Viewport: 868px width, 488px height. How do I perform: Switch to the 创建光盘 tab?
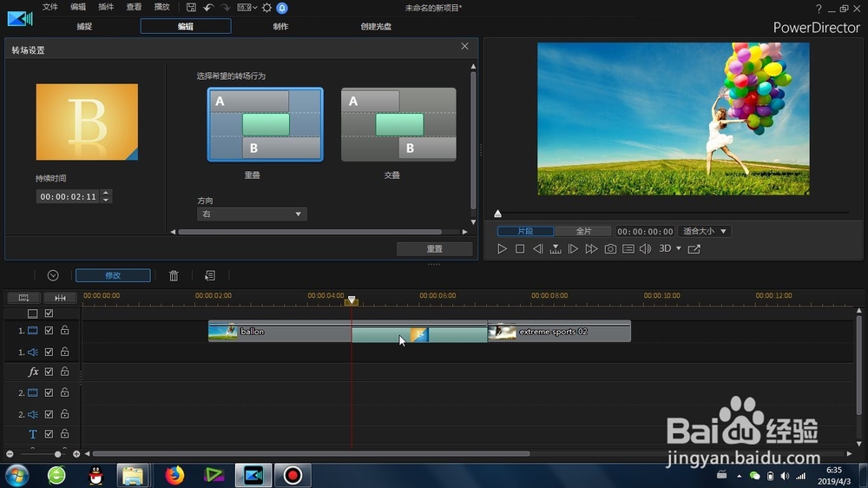click(376, 26)
